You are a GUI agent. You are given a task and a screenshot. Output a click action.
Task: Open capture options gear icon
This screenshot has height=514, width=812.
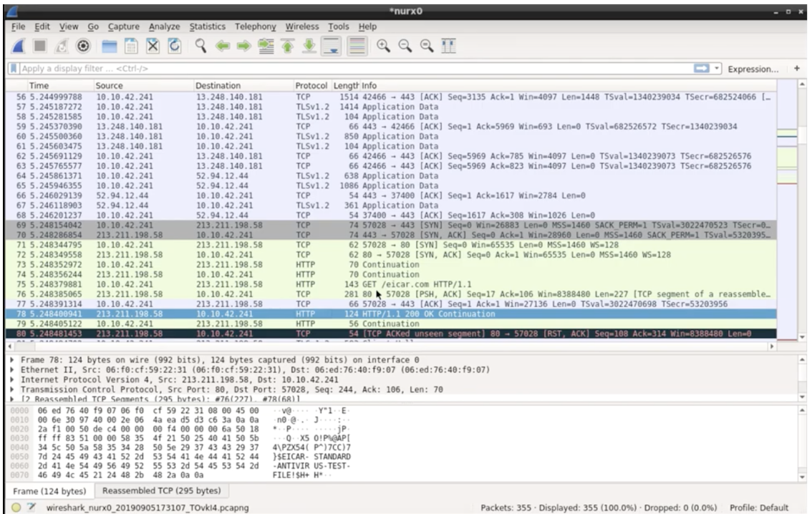[x=84, y=47]
